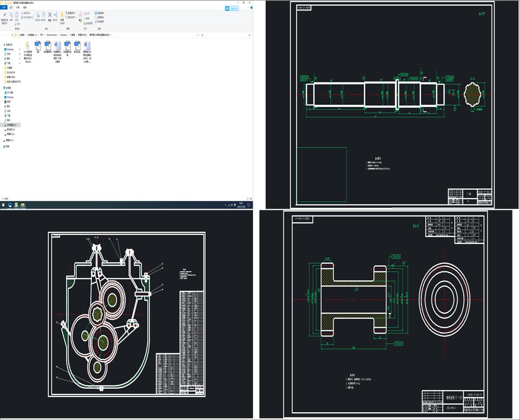Click the red X Delete icon in ribbon
Viewport: 520px width, 420px height.
[x=50, y=15]
